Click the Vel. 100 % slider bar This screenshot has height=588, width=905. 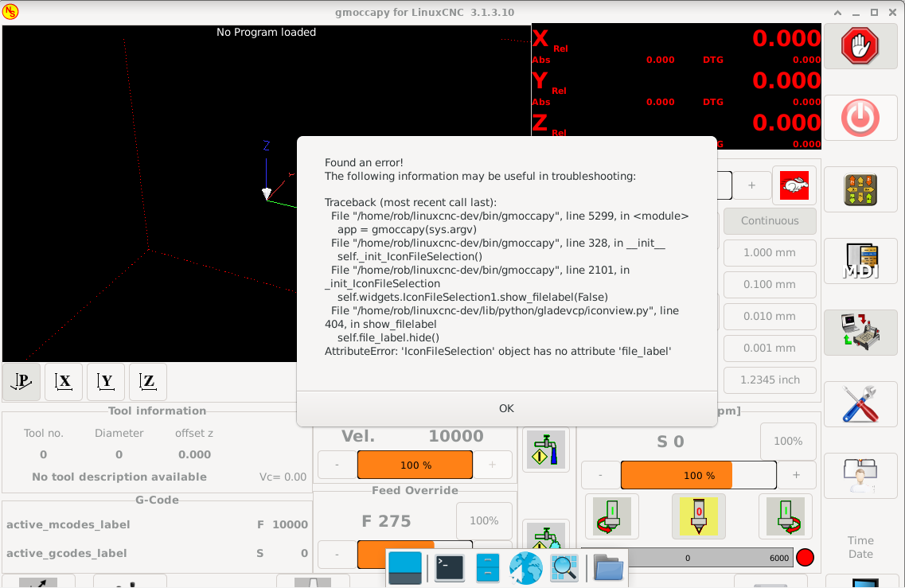tap(415, 465)
